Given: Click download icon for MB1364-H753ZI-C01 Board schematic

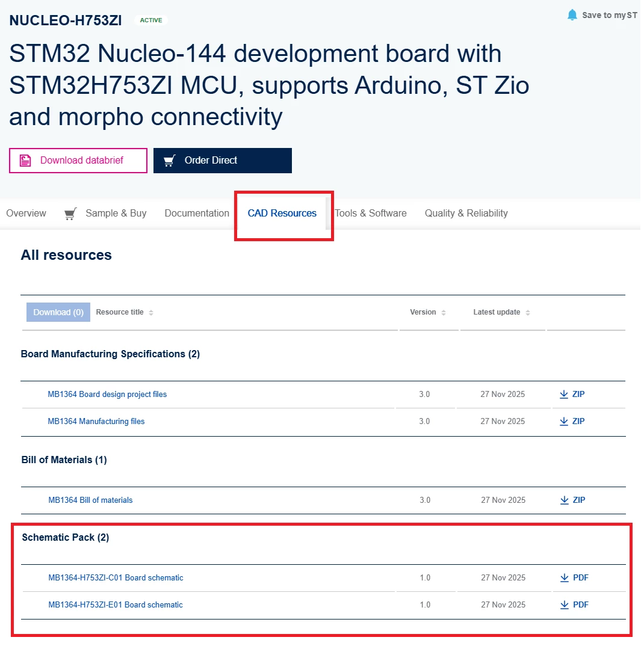Looking at the screenshot, I should 565,577.
